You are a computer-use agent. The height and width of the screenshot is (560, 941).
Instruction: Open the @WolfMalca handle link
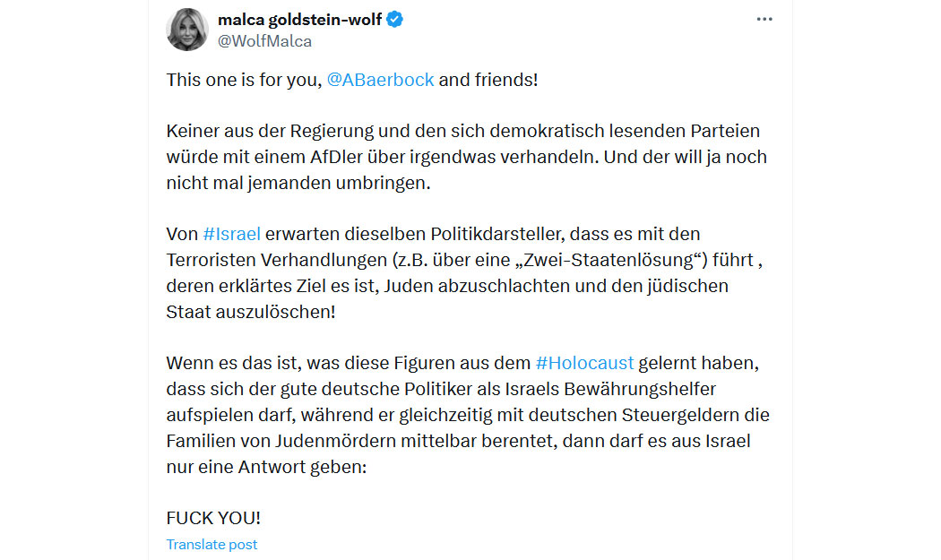[264, 41]
